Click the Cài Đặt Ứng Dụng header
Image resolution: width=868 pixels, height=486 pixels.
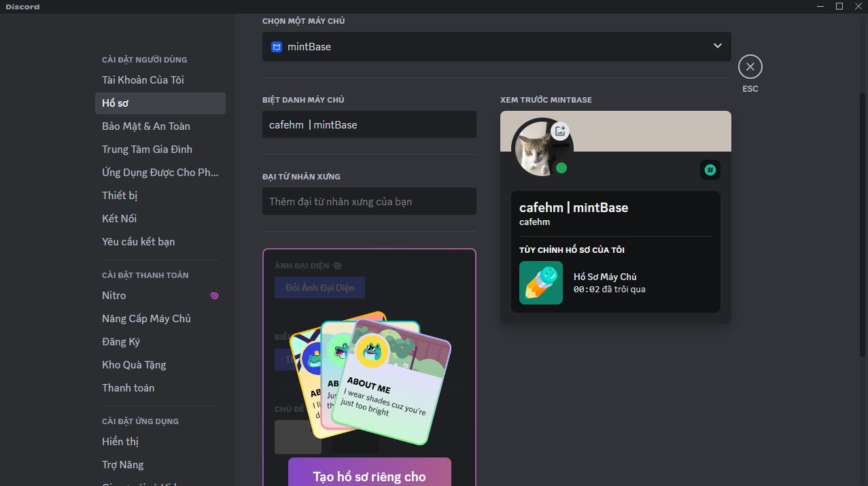141,421
